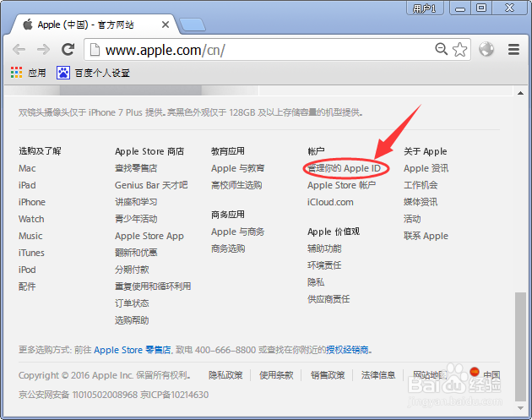Screen dimensions: 532x420
Task: Click the 工作机会 link
Action: (421, 185)
